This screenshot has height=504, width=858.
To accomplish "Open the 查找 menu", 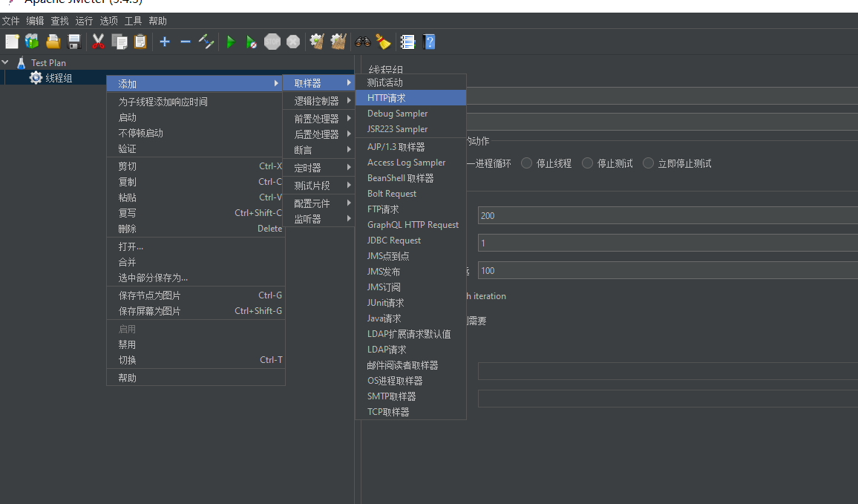I will (59, 21).
